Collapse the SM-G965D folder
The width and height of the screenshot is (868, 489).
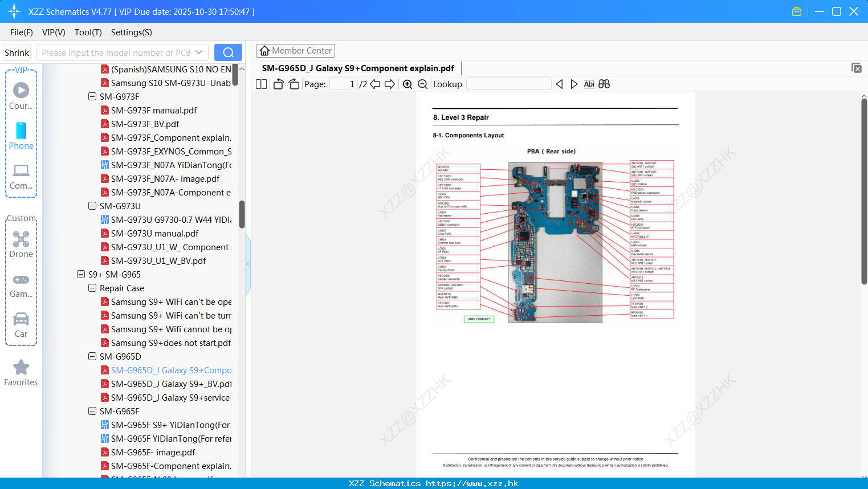pyautogui.click(x=92, y=356)
